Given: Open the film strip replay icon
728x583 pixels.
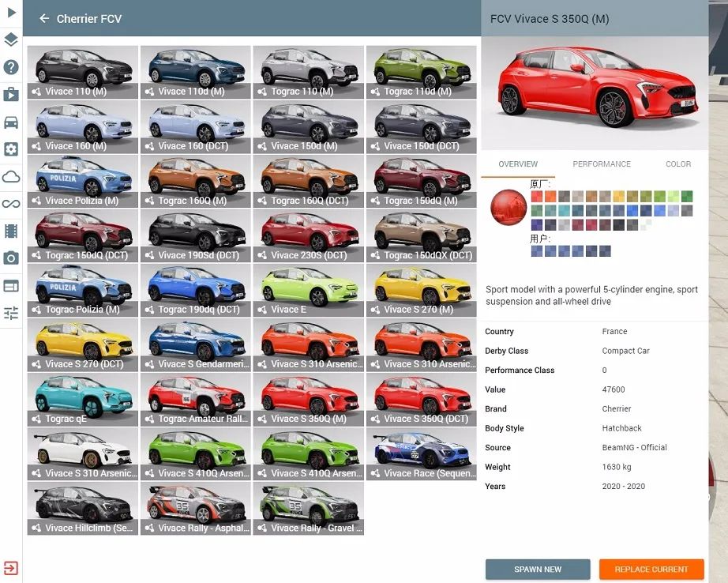Looking at the screenshot, I should [x=11, y=231].
